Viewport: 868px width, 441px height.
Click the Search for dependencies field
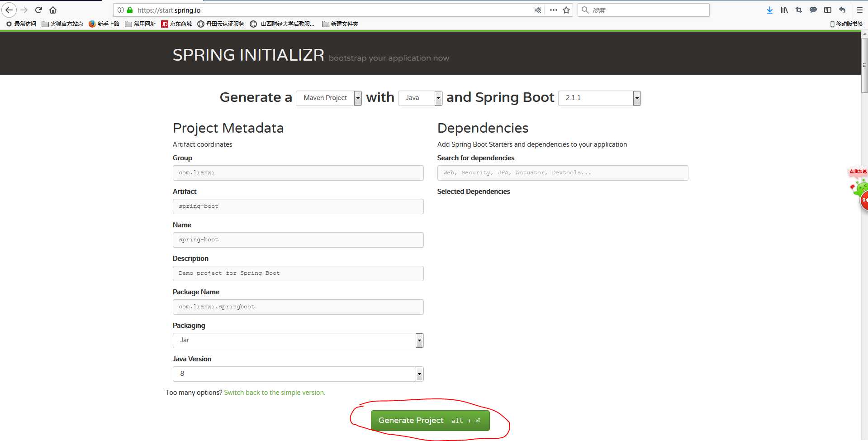563,173
